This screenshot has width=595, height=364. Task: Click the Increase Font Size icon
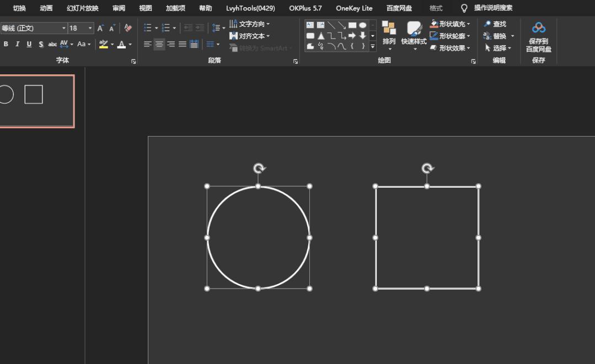tap(100, 28)
